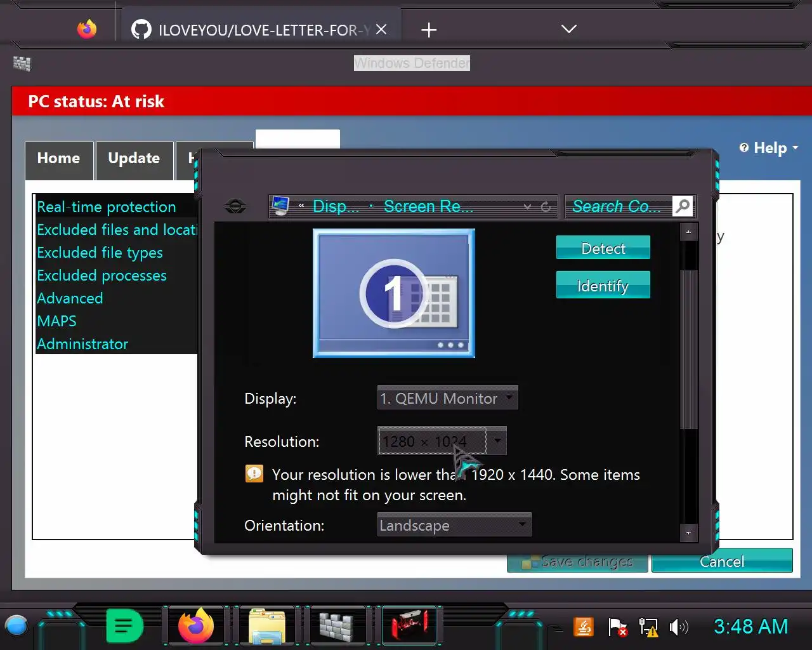
Task: Select the ILOVEYOU/LOVE-LETTER-FOR GitHub tab
Action: pos(259,29)
